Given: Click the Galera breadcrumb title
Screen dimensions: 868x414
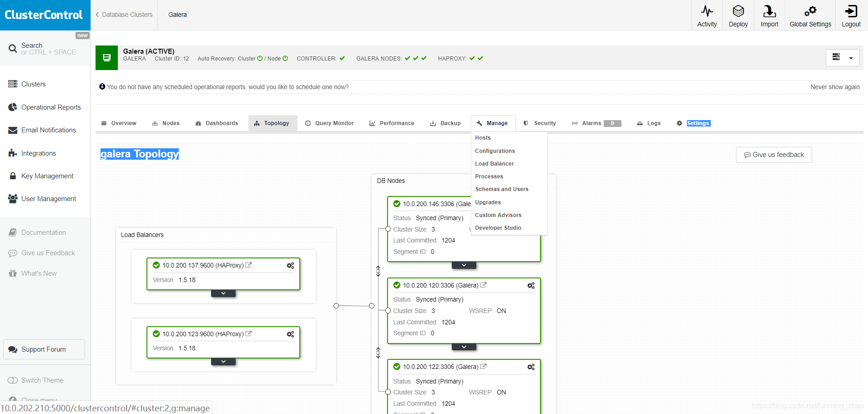Looking at the screenshot, I should [x=177, y=15].
